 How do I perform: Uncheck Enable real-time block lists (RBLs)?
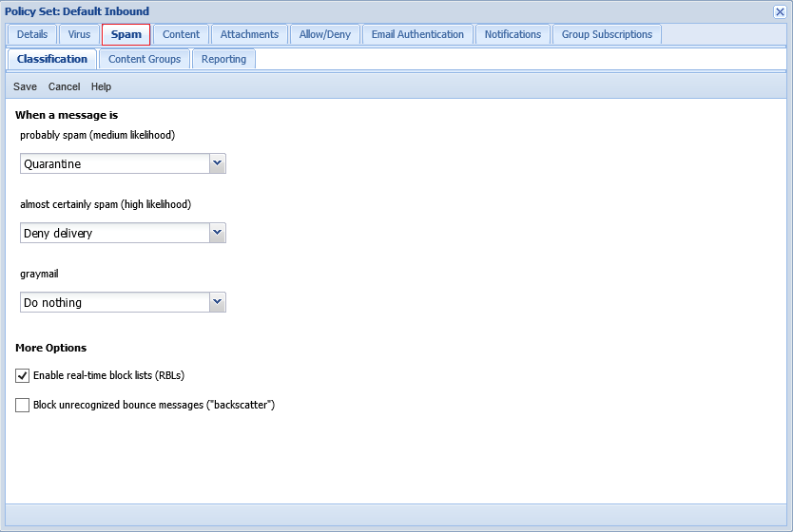pyautogui.click(x=22, y=376)
